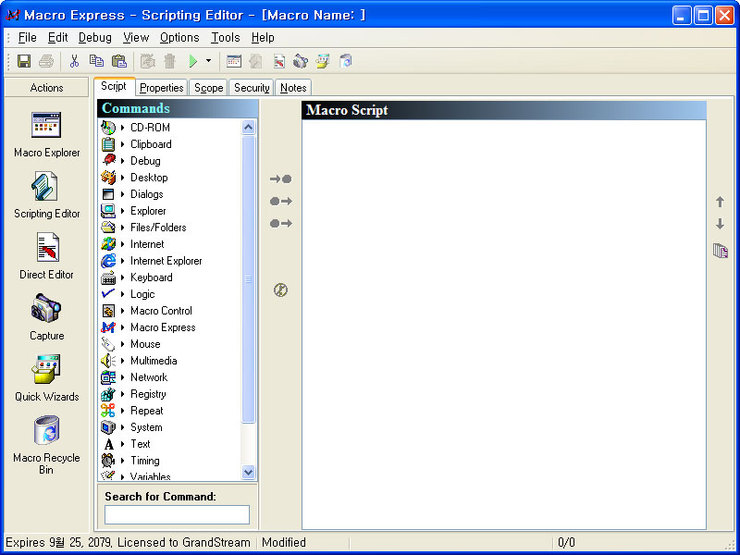The width and height of the screenshot is (740, 555).
Task: Click the Capture toolbar camera icon
Action: (x=301, y=61)
